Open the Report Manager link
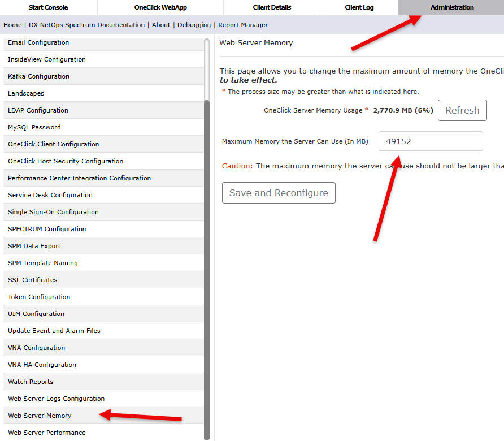 click(243, 25)
